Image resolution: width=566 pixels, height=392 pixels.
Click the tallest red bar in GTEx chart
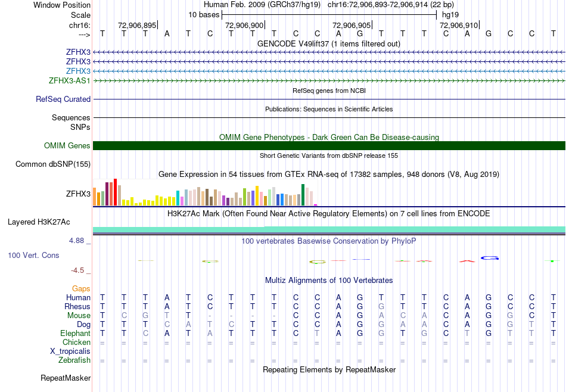[x=115, y=192]
